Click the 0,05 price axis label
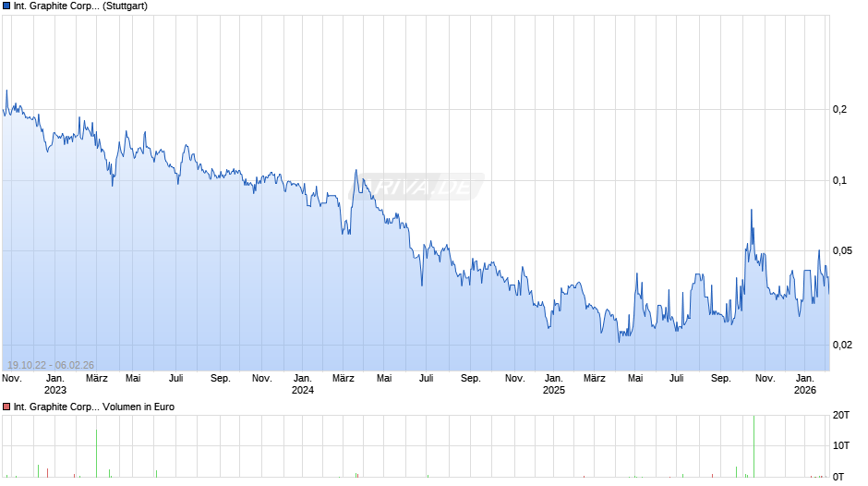Screen dimensions: 868x486 842,251
